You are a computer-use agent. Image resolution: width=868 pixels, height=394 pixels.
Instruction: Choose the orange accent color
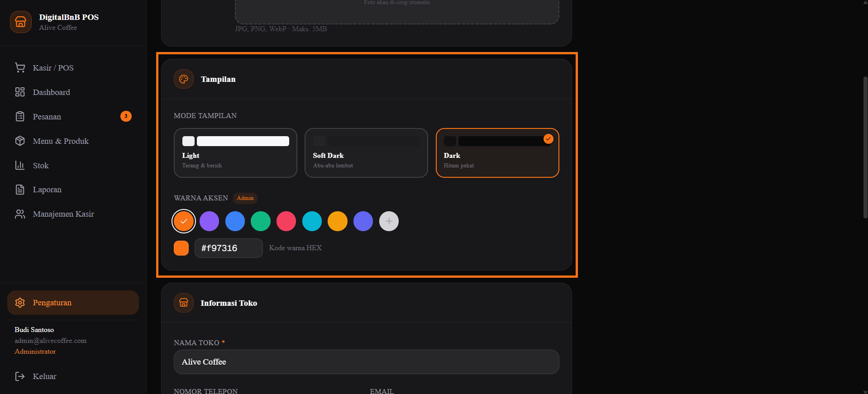click(184, 221)
